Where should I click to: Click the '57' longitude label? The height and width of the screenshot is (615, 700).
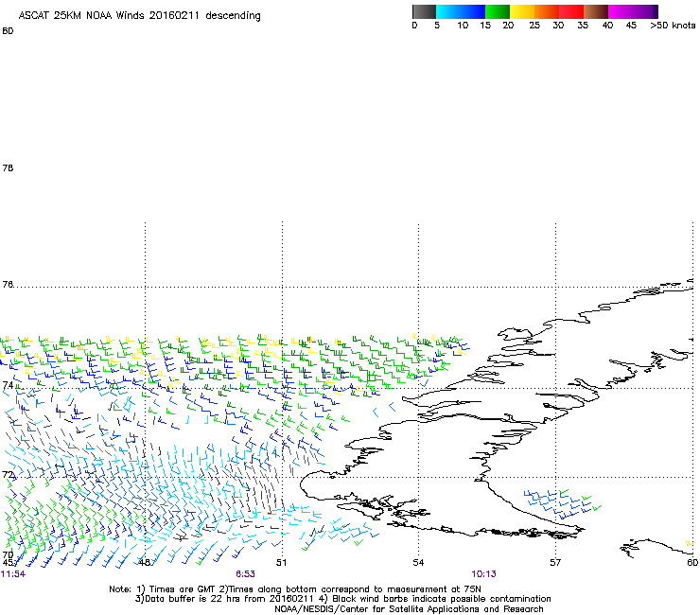point(555,563)
